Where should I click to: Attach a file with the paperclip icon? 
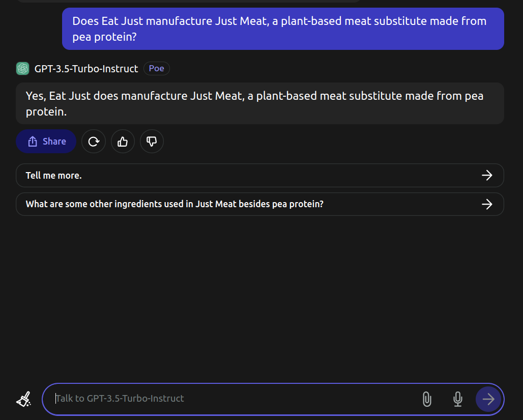(427, 399)
